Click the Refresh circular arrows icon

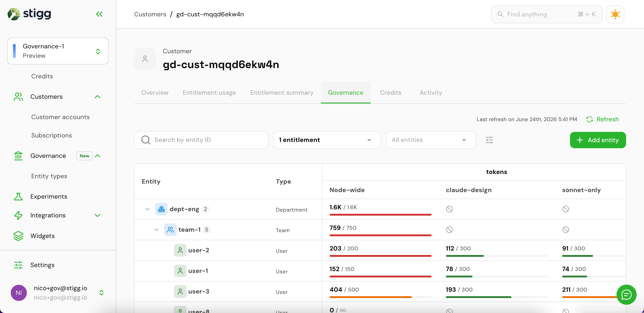(x=589, y=119)
